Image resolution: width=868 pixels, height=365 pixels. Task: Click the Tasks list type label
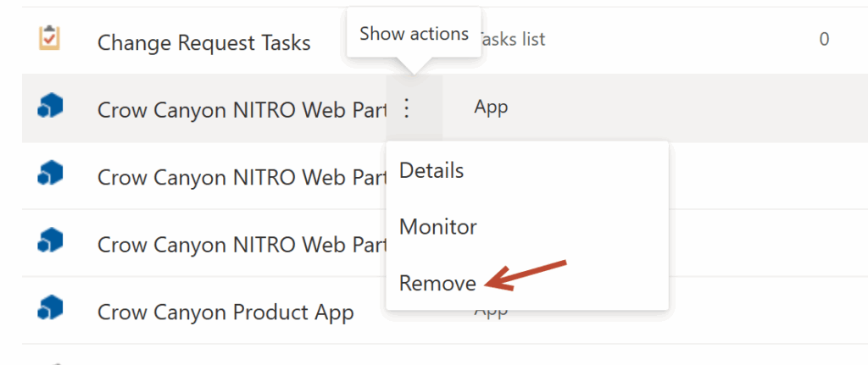[x=511, y=39]
